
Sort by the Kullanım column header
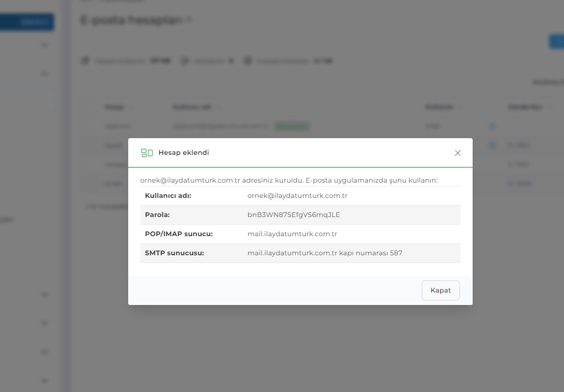coord(439,107)
